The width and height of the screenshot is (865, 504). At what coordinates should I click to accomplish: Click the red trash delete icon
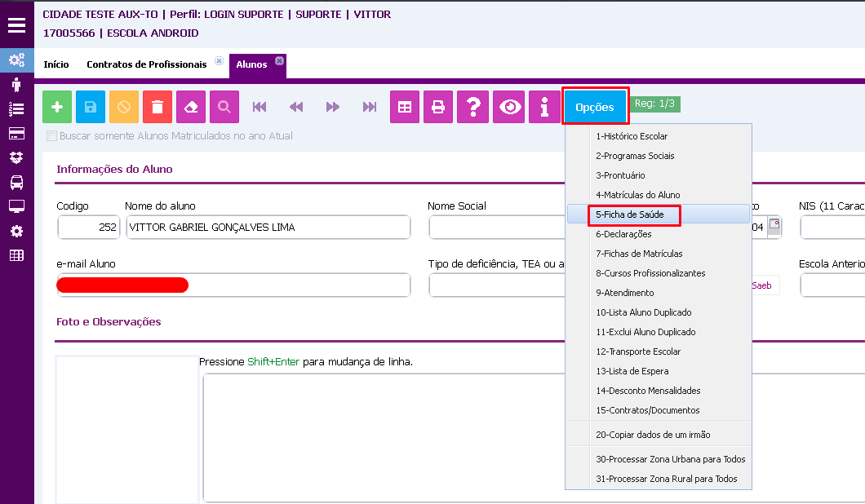tap(157, 107)
